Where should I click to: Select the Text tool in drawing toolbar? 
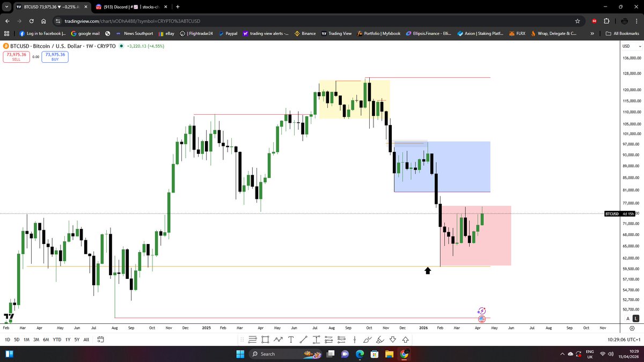(290, 339)
